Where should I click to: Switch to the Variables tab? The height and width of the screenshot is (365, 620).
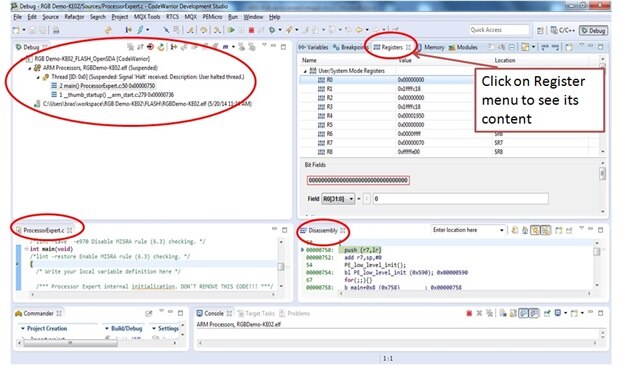click(x=314, y=47)
